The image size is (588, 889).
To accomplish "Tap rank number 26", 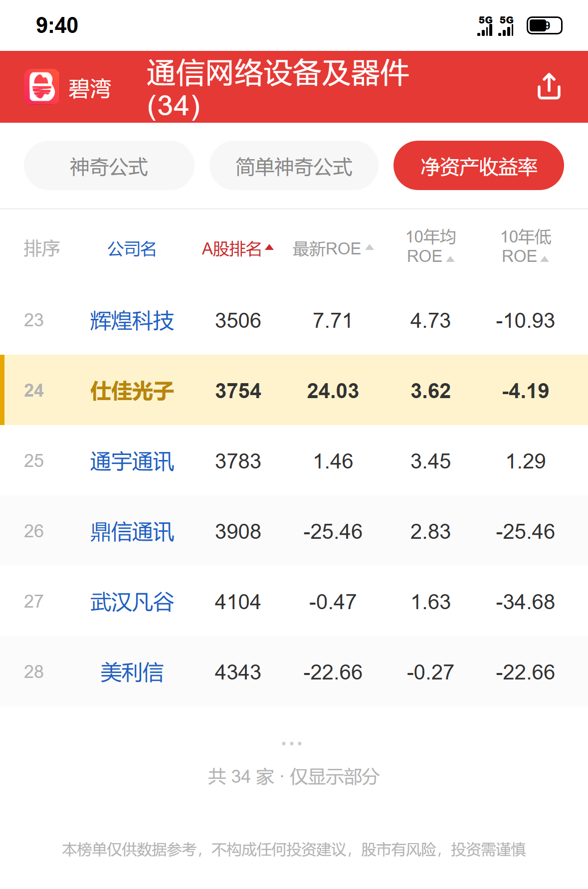I will tap(34, 531).
